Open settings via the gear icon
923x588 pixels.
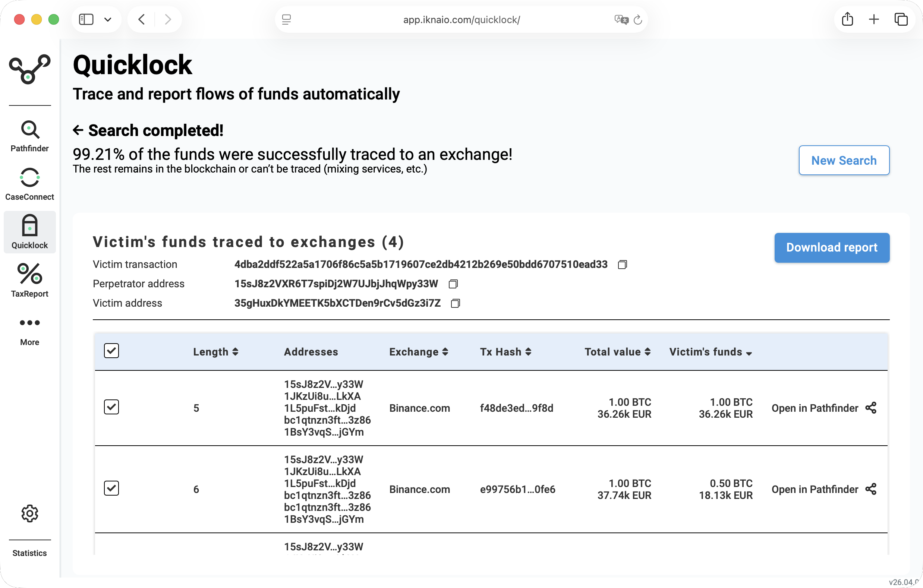point(29,513)
